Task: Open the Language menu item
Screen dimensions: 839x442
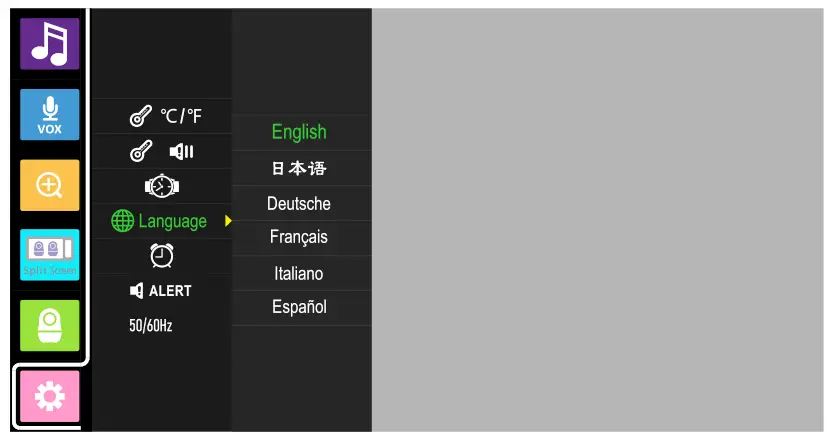Action: 160,221
